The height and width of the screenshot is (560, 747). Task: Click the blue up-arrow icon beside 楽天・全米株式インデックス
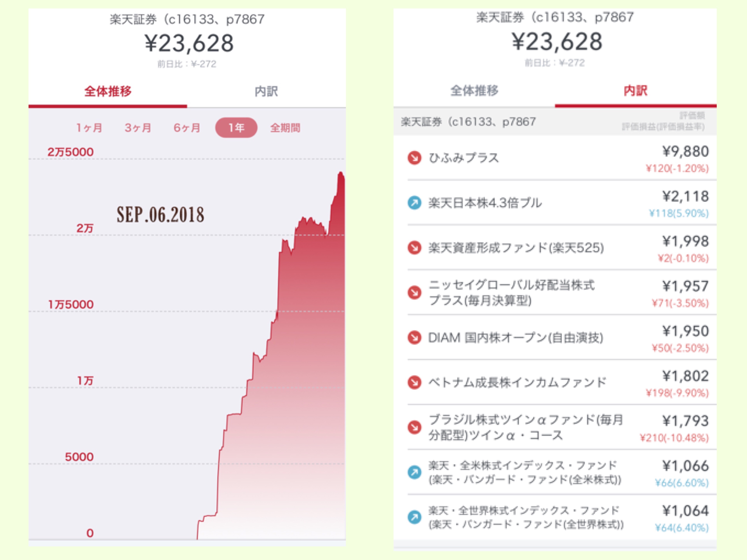[x=414, y=472]
